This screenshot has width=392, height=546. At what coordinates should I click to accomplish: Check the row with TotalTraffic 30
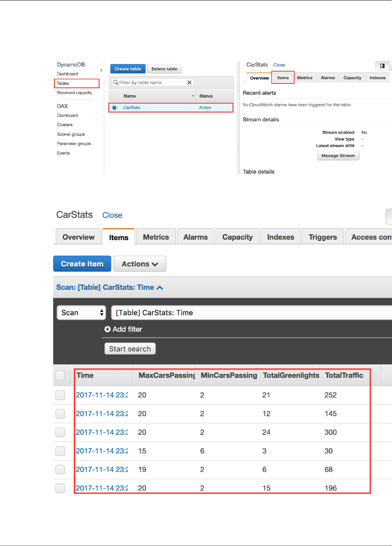click(x=60, y=451)
